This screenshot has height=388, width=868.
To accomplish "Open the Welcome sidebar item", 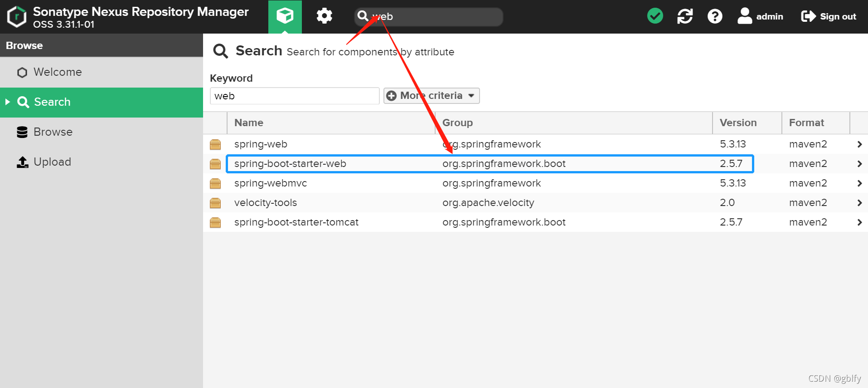I will (x=102, y=72).
